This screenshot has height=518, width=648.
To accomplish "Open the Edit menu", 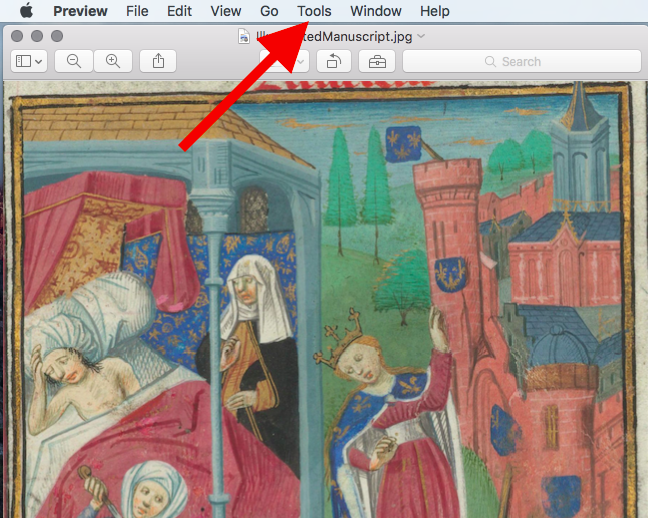I will point(179,11).
